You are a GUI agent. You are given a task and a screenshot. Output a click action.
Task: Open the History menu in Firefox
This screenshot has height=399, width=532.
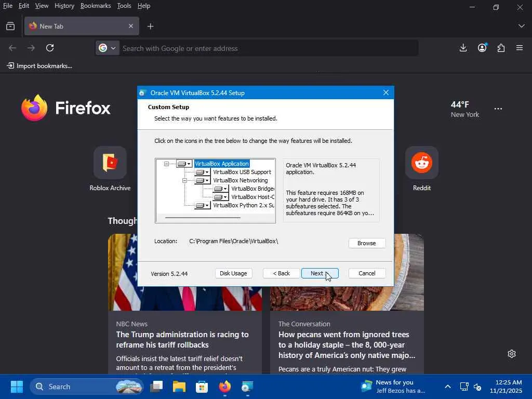pyautogui.click(x=64, y=6)
